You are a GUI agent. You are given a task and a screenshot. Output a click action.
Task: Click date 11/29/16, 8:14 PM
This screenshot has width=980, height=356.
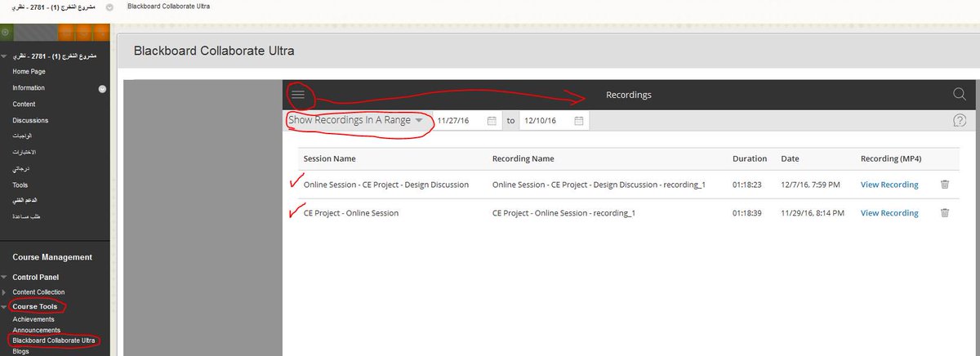[814, 213]
